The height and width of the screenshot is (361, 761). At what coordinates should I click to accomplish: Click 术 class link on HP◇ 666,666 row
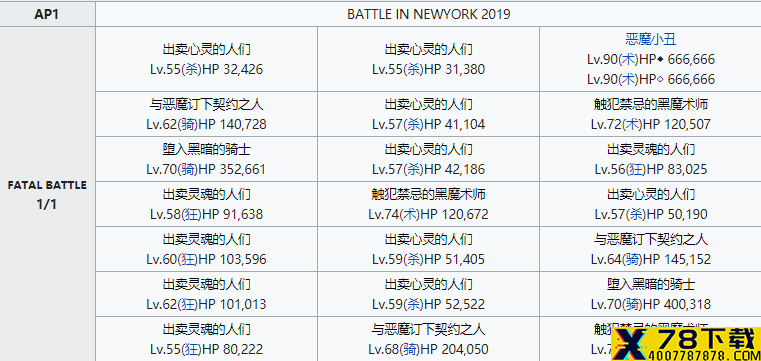pos(627,79)
